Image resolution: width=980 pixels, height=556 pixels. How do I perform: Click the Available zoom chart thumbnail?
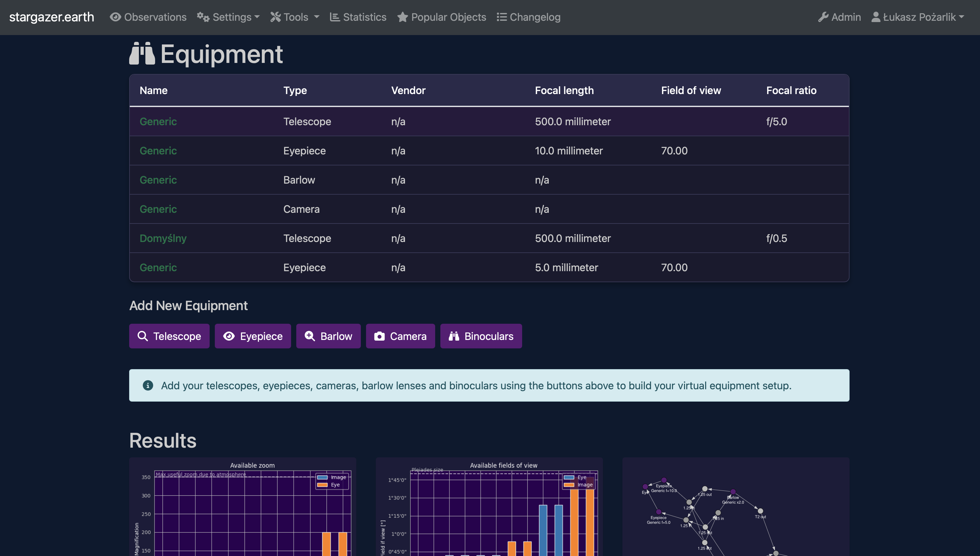coord(242,508)
